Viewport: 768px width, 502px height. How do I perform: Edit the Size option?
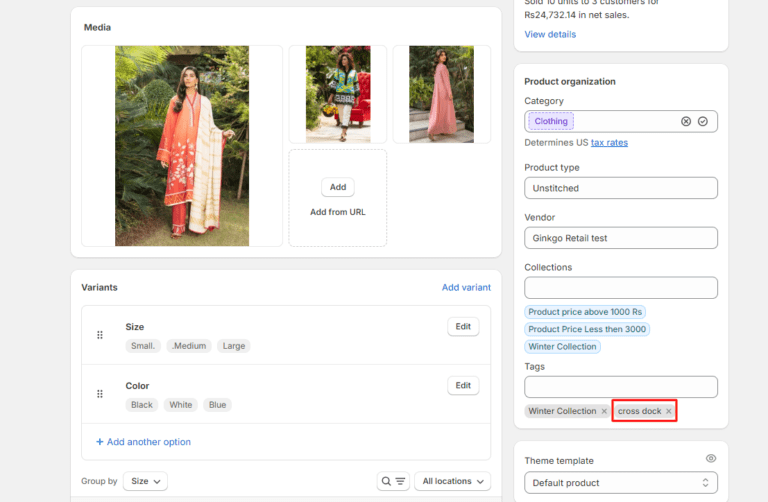click(463, 327)
